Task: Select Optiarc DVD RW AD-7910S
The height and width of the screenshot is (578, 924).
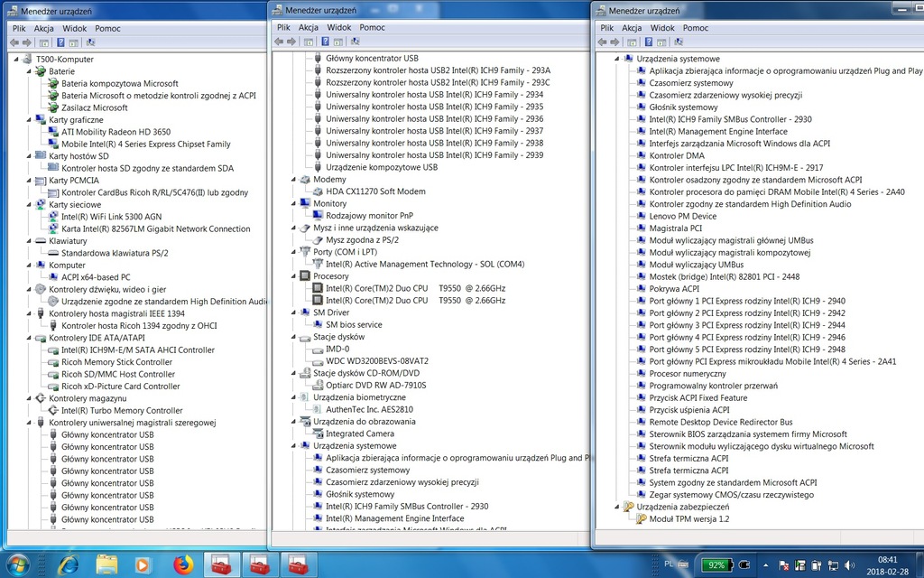Action: [376, 385]
